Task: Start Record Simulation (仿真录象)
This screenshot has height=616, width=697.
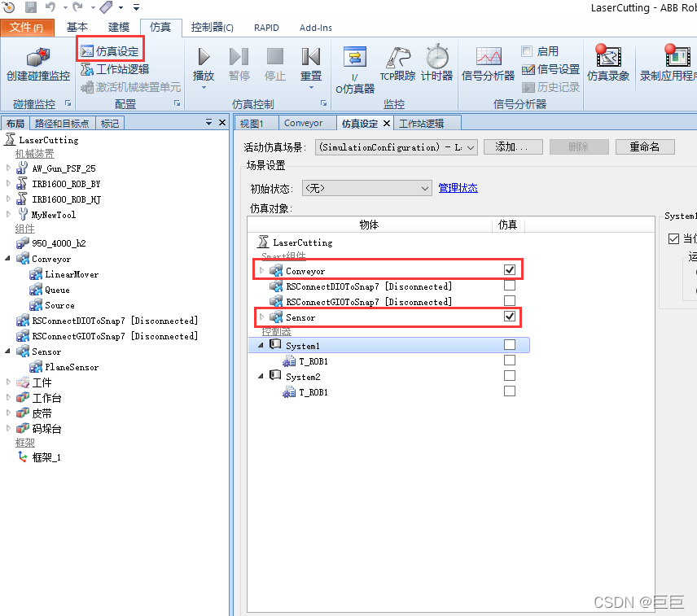Action: (x=608, y=65)
